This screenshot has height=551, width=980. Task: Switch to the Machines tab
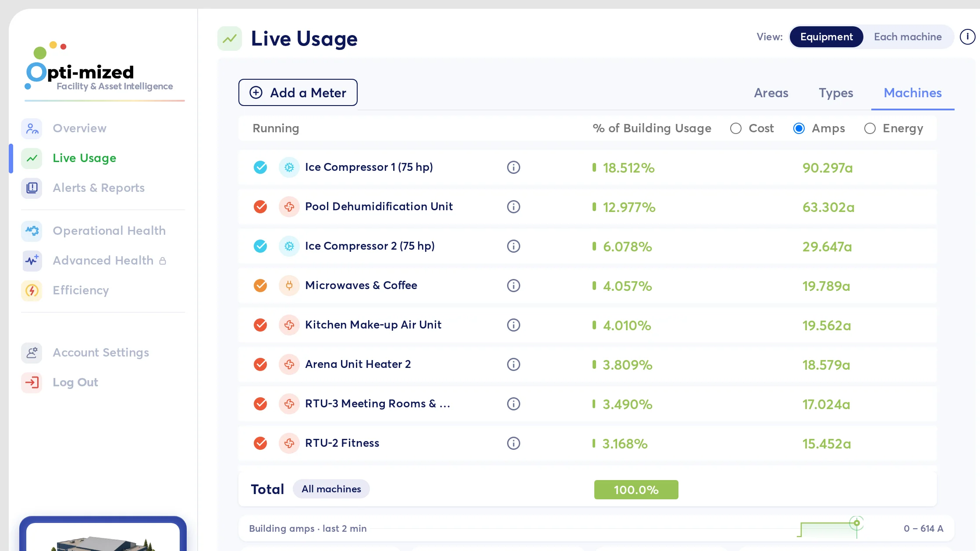[x=913, y=93]
